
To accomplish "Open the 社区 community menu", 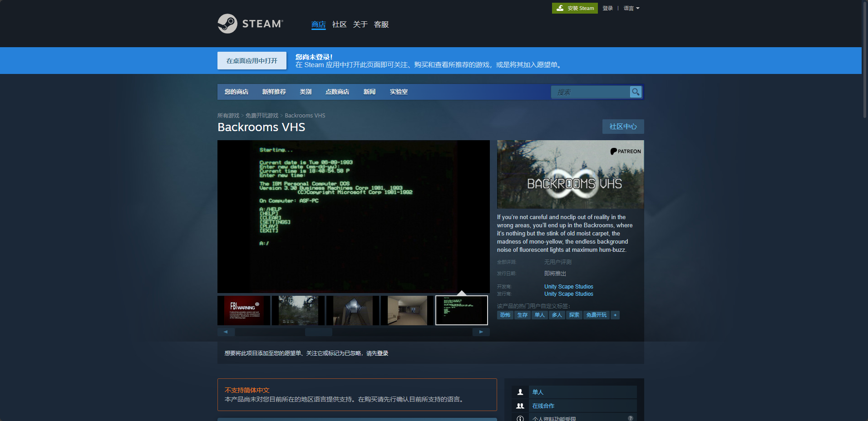I will pyautogui.click(x=340, y=24).
